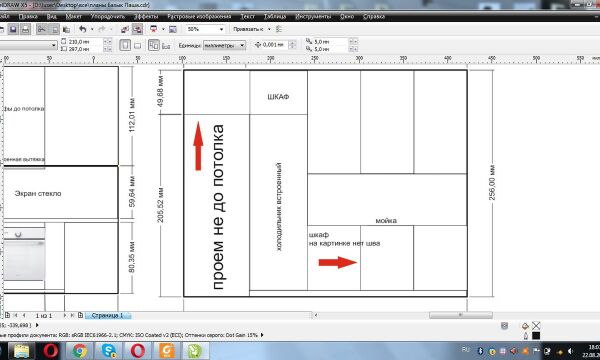Redo the undone action
This screenshot has height=360, width=600.
101,29
